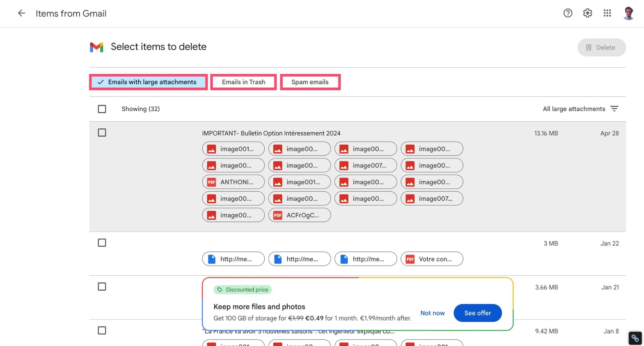Click the filter lines icon beside All large attachments
This screenshot has width=644, height=346.
(x=614, y=109)
